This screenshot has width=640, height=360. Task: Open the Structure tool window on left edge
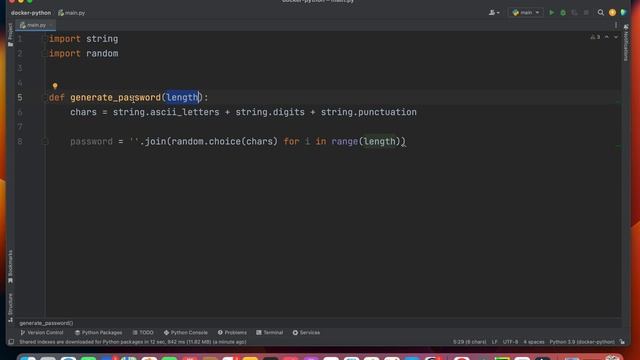pos(10,307)
